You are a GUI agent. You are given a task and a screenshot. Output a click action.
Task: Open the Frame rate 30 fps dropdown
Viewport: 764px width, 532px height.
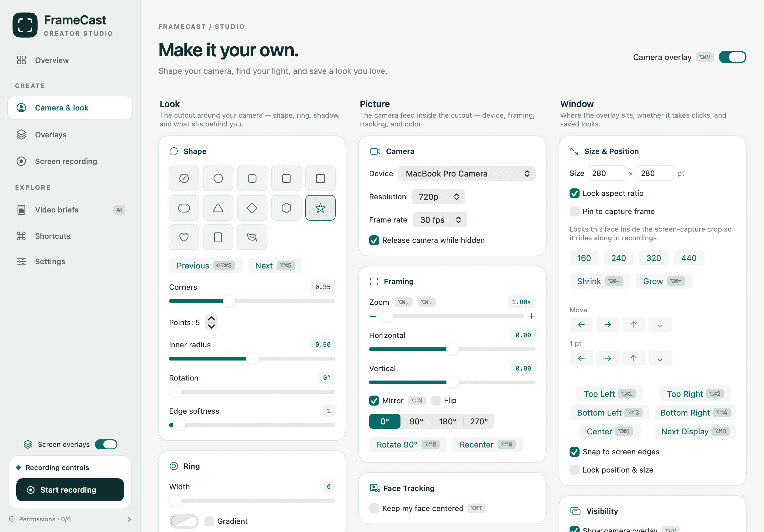point(440,220)
